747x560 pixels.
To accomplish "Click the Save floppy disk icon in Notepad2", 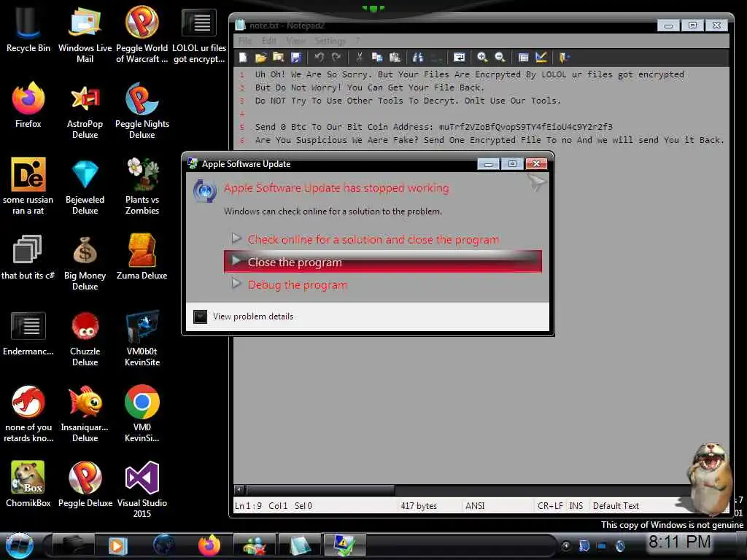I will [x=296, y=58].
